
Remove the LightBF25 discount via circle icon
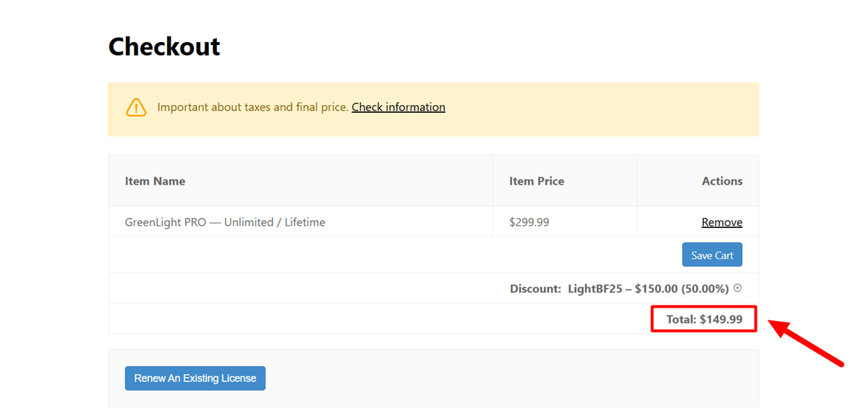pyautogui.click(x=737, y=288)
